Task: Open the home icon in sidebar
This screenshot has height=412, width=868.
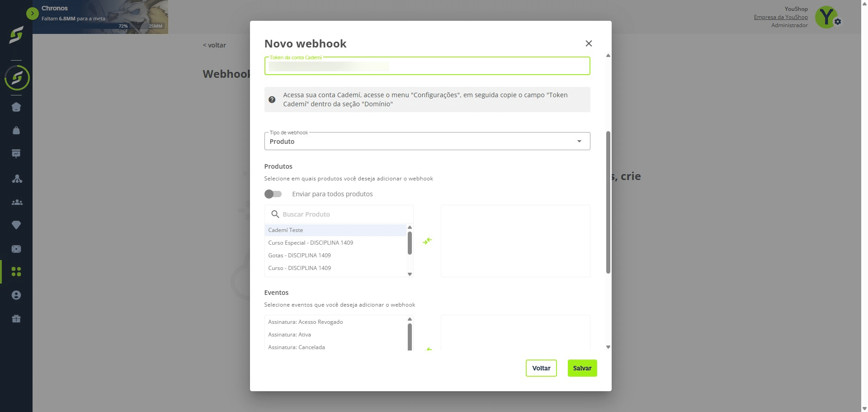Action: 16,107
